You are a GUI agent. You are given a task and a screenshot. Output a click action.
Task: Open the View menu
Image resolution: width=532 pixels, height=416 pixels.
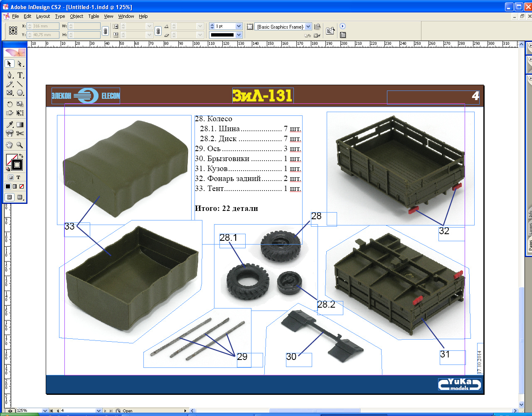(x=108, y=16)
